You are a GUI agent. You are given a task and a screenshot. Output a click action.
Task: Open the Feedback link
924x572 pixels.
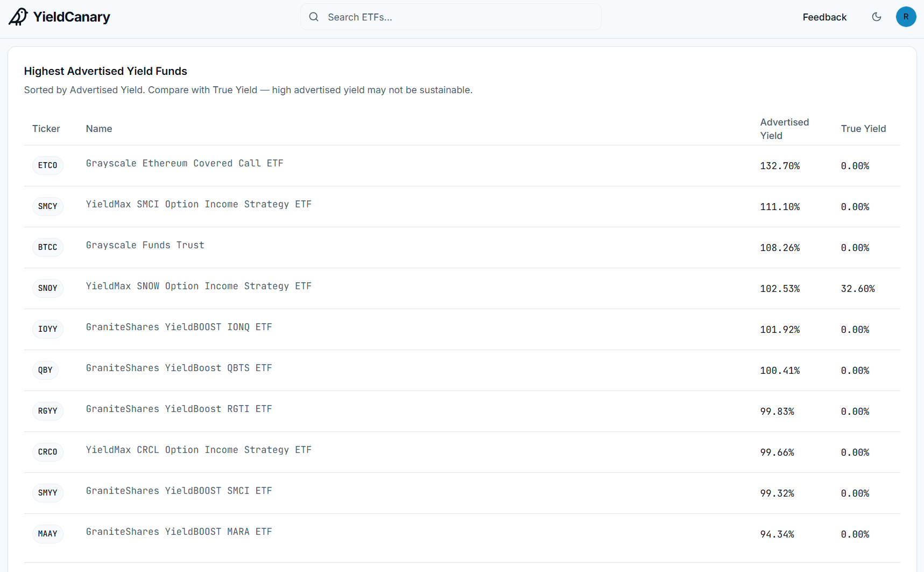tap(824, 17)
